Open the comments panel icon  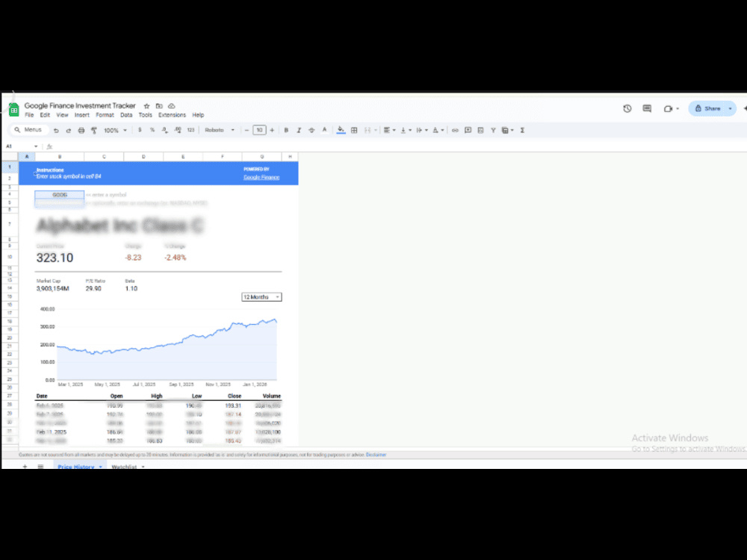pos(646,108)
